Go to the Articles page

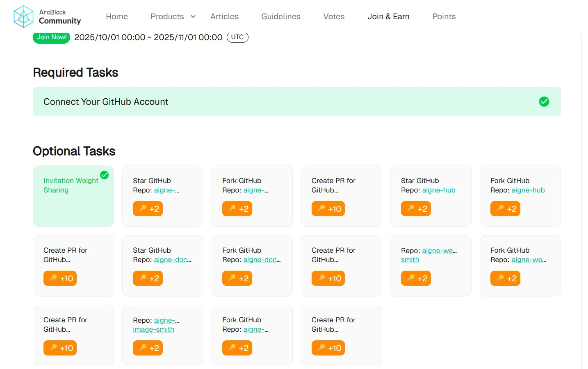click(224, 16)
